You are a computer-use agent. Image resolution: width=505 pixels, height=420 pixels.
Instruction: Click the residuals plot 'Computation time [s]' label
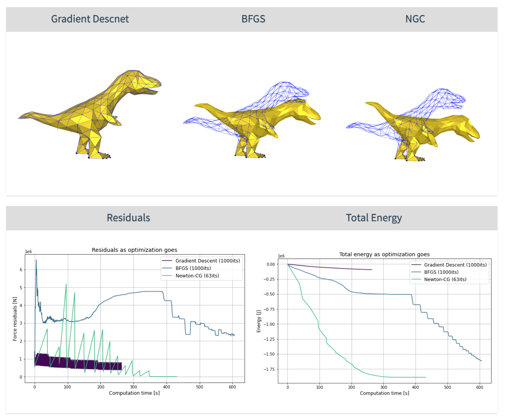coord(134,393)
